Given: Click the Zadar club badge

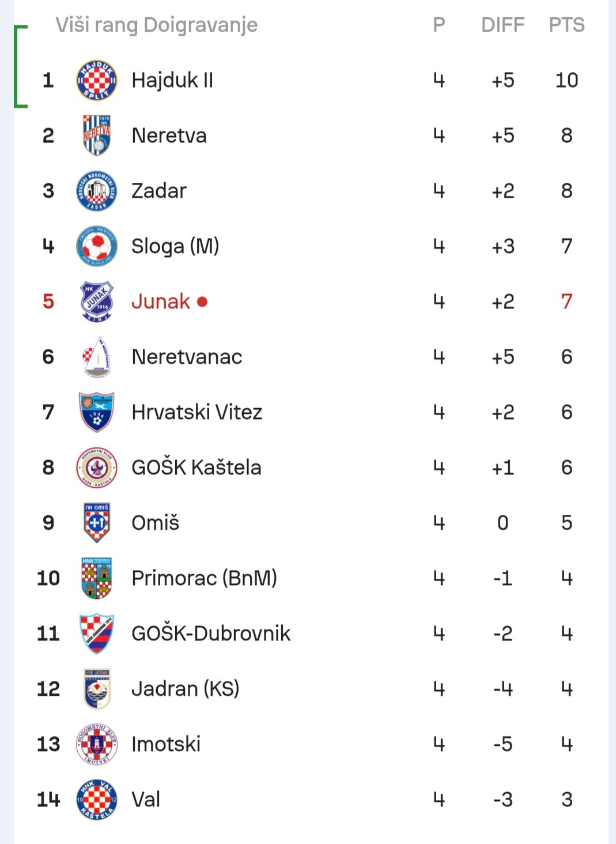Looking at the screenshot, I should 97,191.
